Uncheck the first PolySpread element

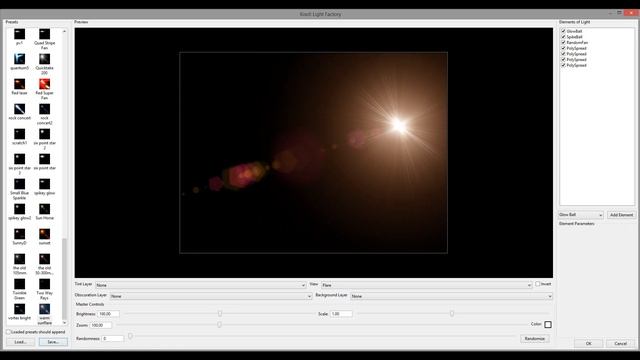(x=563, y=48)
